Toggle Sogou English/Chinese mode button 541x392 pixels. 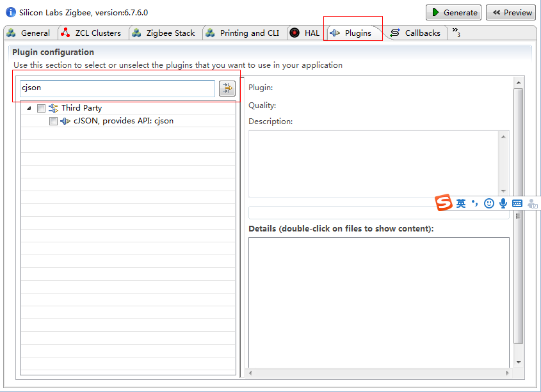click(461, 203)
